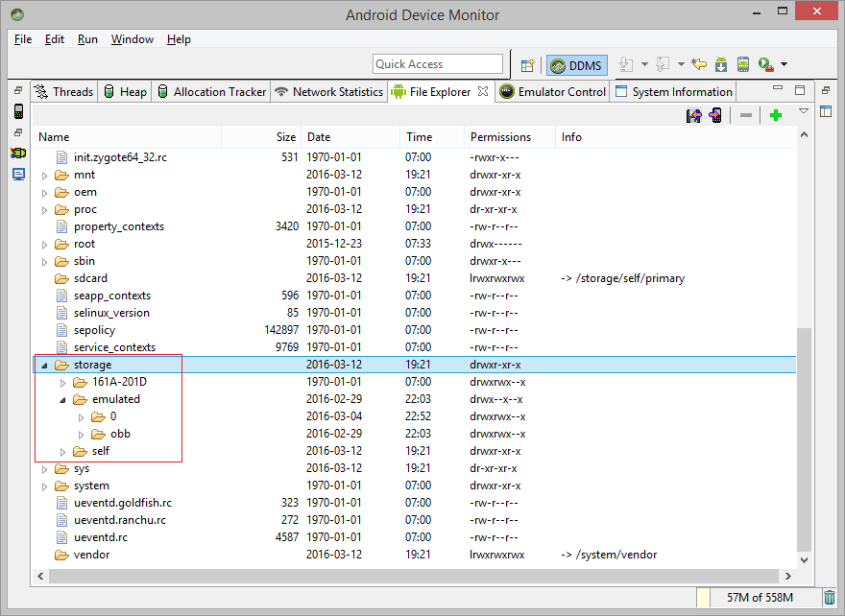Click the horizontal scrollbar right arrow
This screenshot has height=616, width=845.
(x=788, y=576)
